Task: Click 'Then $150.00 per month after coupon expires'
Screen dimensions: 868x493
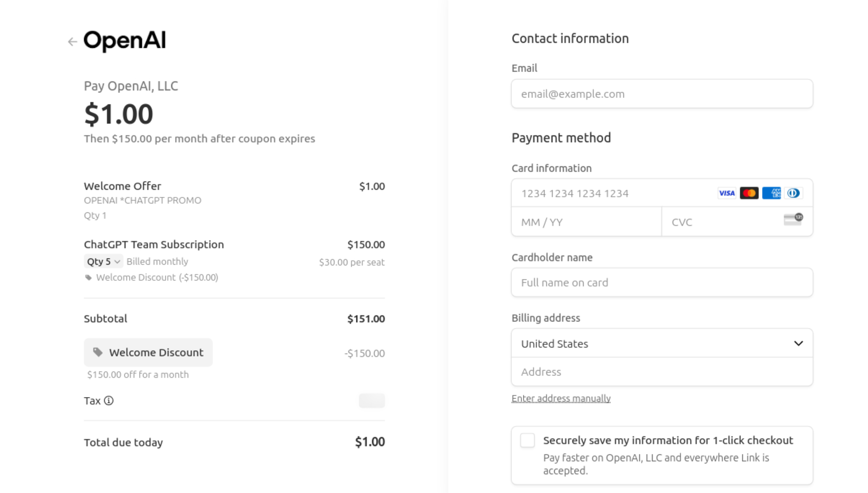Action: click(199, 139)
